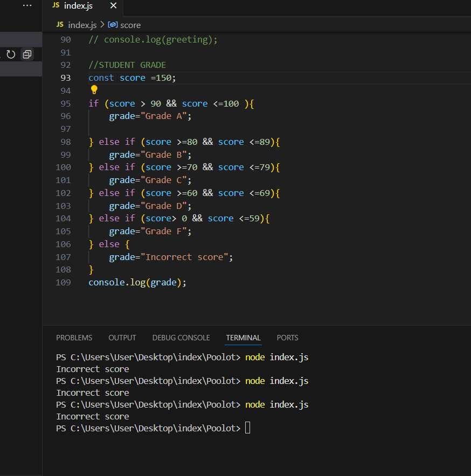Screen dimensions: 471x476
Task: Click the grade="Grade C" assignment line
Action: [x=150, y=180]
